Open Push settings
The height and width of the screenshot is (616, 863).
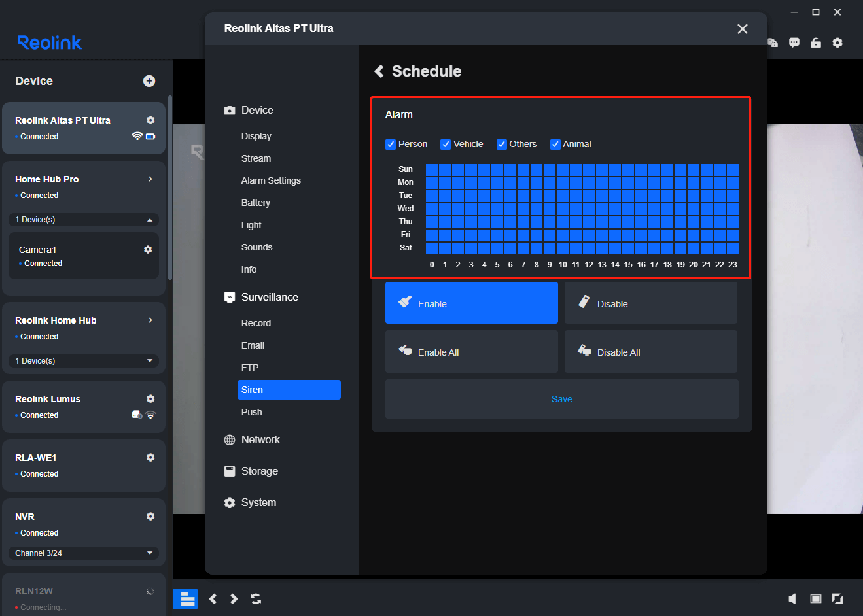(252, 412)
